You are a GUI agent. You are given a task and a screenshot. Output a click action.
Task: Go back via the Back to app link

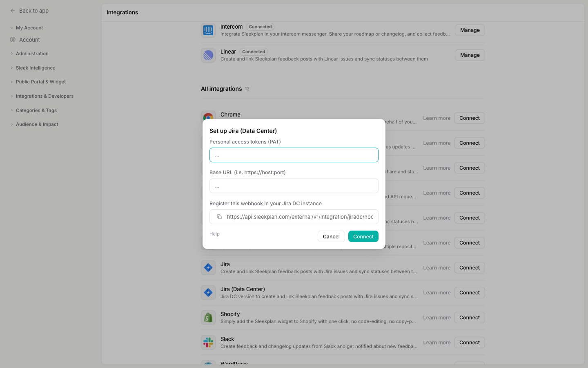click(x=34, y=11)
